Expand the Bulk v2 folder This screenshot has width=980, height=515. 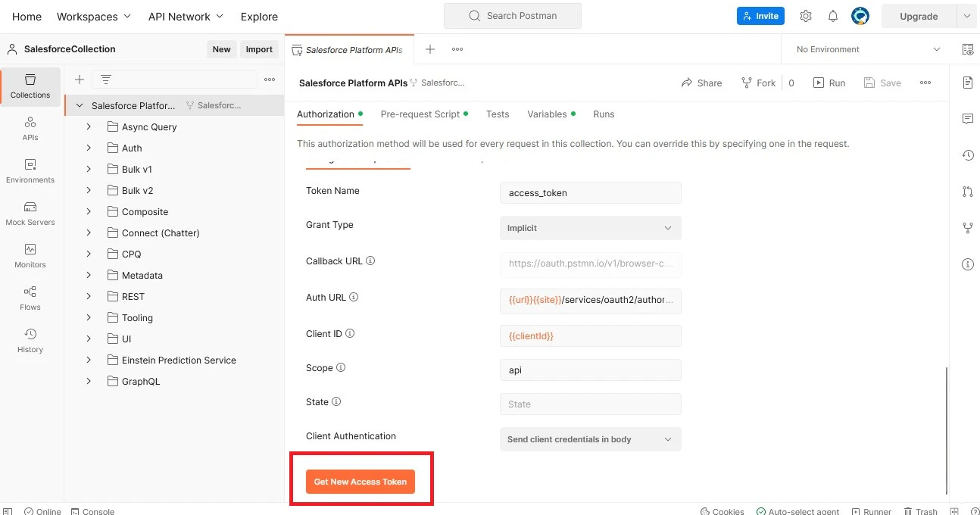[89, 190]
